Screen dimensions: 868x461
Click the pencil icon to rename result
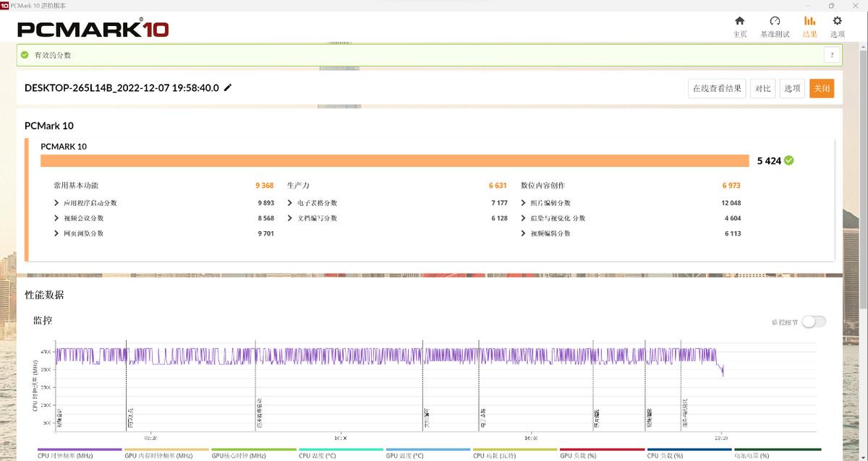click(228, 88)
